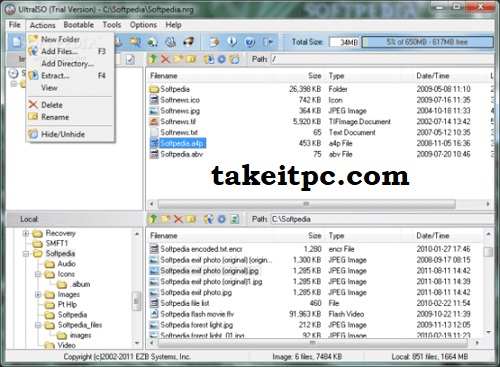Expand the Recovery folder node
This screenshot has width=500, height=367.
(x=26, y=233)
